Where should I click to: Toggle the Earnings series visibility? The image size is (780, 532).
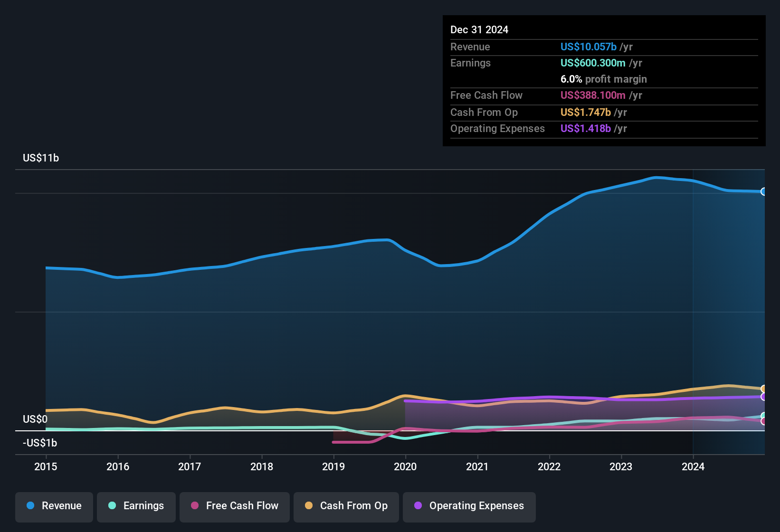pyautogui.click(x=136, y=506)
